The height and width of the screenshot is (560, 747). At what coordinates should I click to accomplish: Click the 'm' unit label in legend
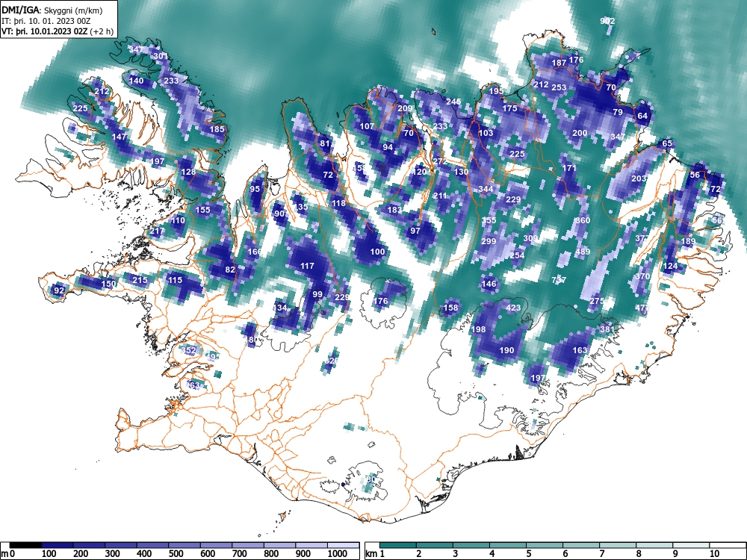(4, 554)
